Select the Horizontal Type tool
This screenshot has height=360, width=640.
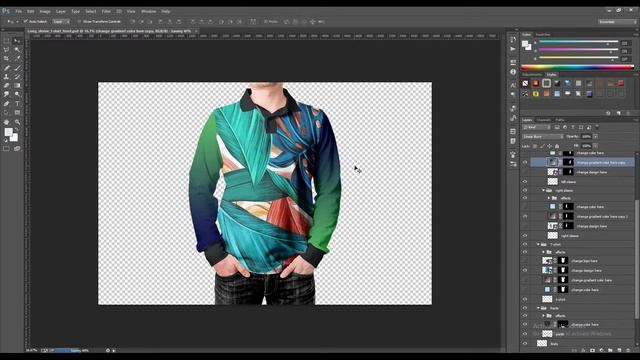[x=17, y=104]
